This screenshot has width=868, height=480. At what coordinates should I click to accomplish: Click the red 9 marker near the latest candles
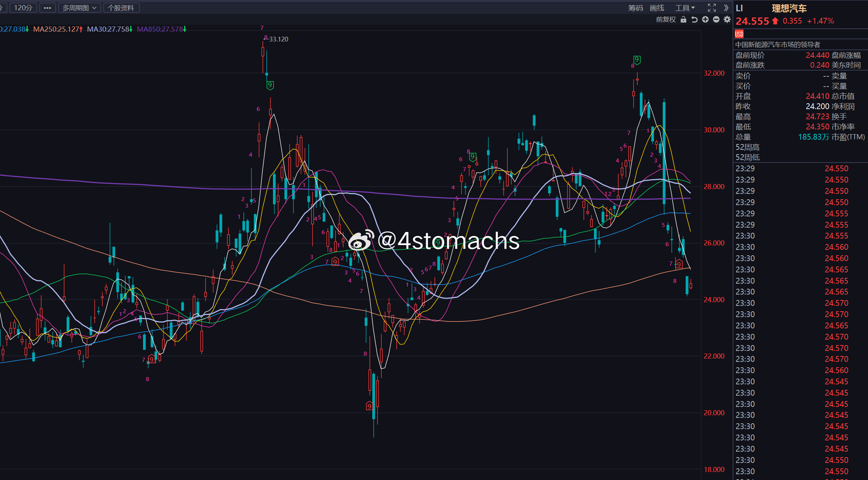(679, 264)
